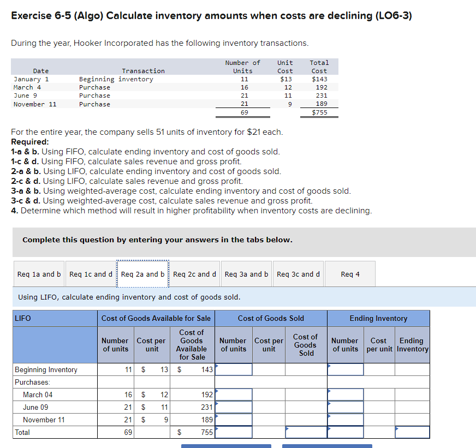
Task: Click Total Ending Inventory amount field
Action: (412, 432)
